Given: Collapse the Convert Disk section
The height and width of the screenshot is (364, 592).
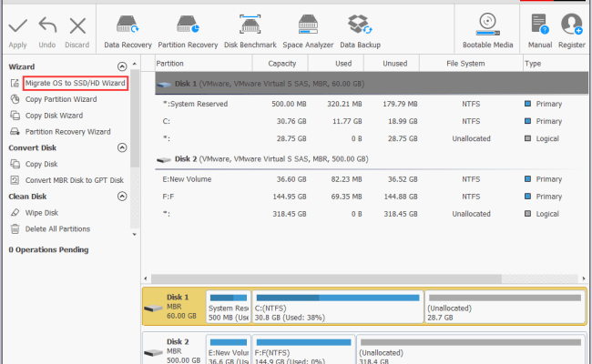Looking at the screenshot, I should 122,147.
